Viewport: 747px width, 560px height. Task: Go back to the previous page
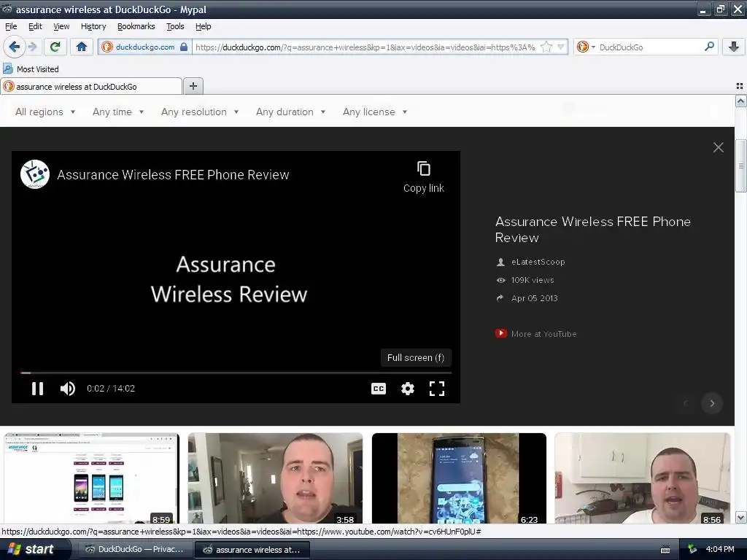point(14,47)
